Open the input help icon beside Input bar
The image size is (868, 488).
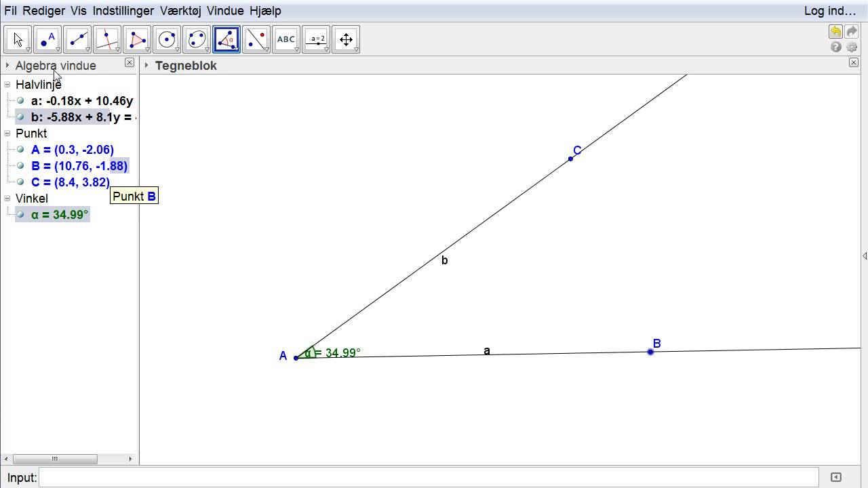(x=835, y=477)
